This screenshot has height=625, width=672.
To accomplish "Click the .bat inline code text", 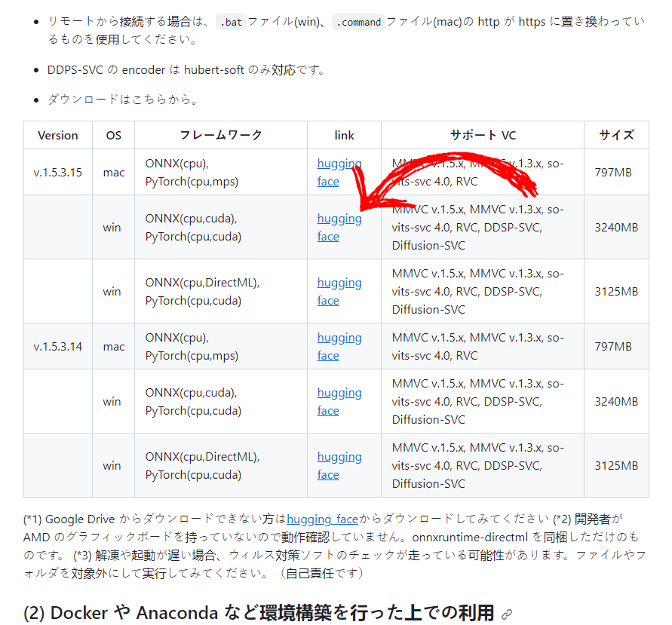I will tap(231, 22).
